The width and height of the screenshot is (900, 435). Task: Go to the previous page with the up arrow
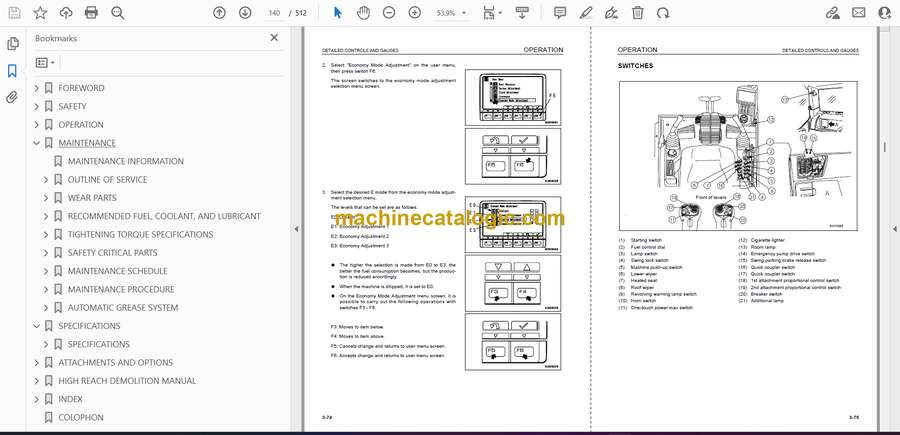point(219,13)
